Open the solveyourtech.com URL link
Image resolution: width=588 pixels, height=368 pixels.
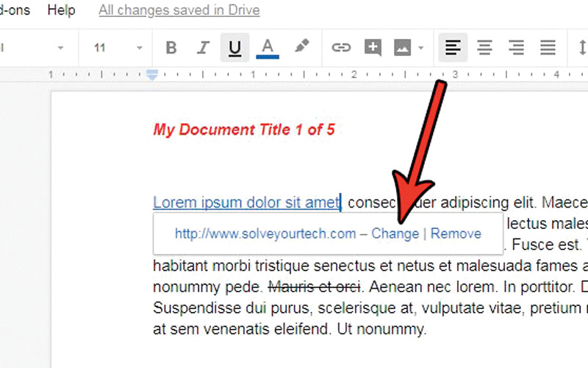265,233
